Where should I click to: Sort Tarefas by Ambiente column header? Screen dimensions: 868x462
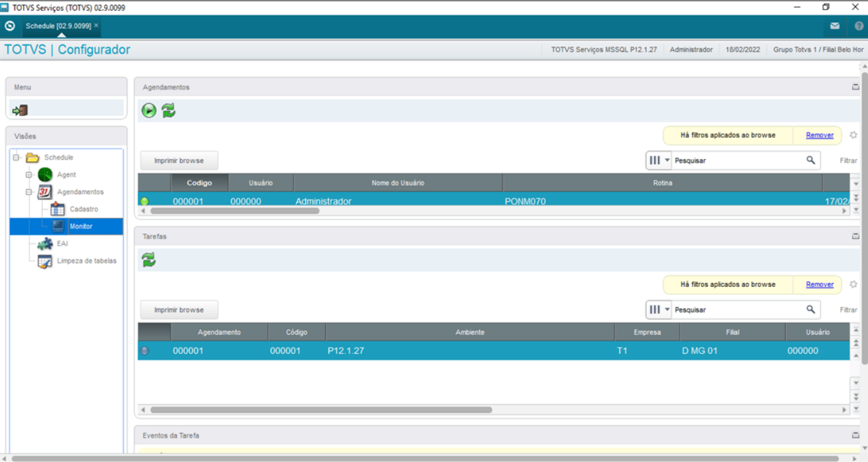coord(470,332)
